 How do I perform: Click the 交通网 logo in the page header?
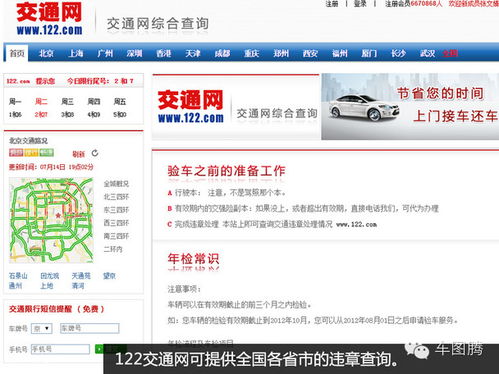click(49, 19)
